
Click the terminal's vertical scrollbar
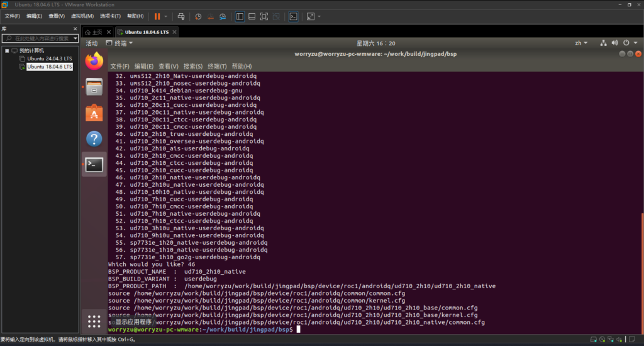tap(641, 264)
